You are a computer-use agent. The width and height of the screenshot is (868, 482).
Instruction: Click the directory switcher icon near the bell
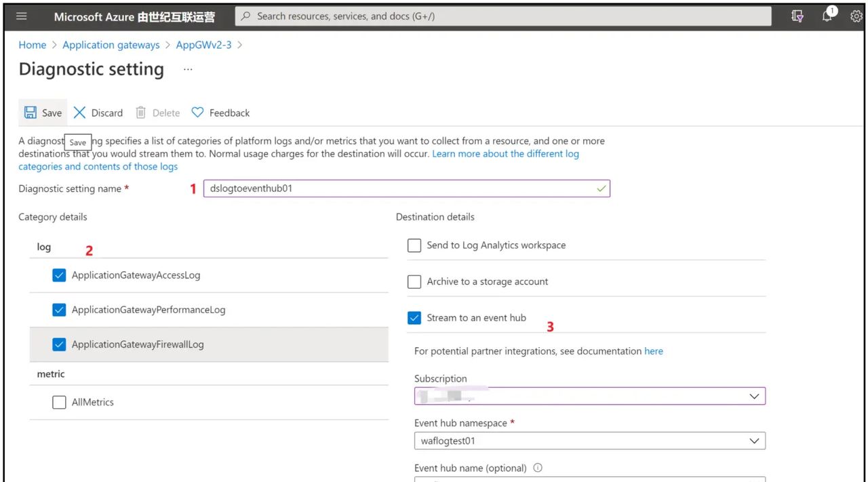click(x=797, y=16)
